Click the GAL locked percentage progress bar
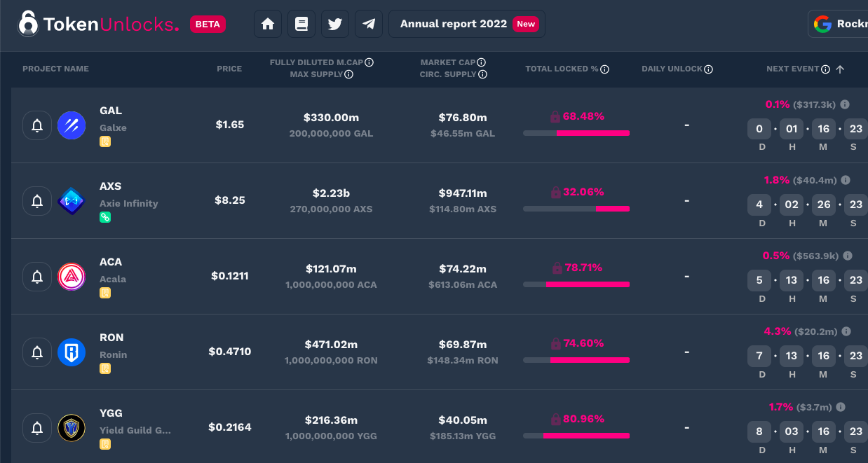This screenshot has height=463, width=868. coord(576,132)
